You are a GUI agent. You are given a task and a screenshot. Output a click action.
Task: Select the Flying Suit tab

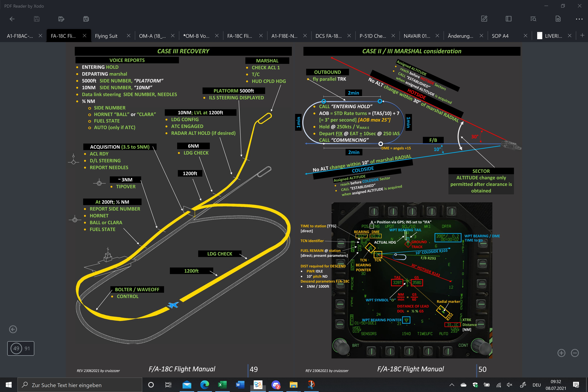tap(106, 36)
